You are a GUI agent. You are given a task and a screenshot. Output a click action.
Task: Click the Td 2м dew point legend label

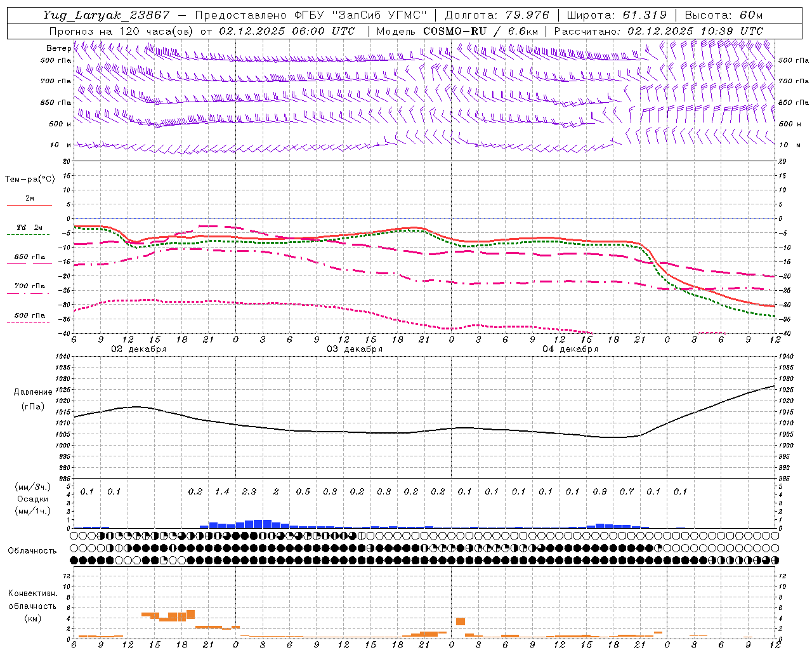pyautogui.click(x=29, y=227)
